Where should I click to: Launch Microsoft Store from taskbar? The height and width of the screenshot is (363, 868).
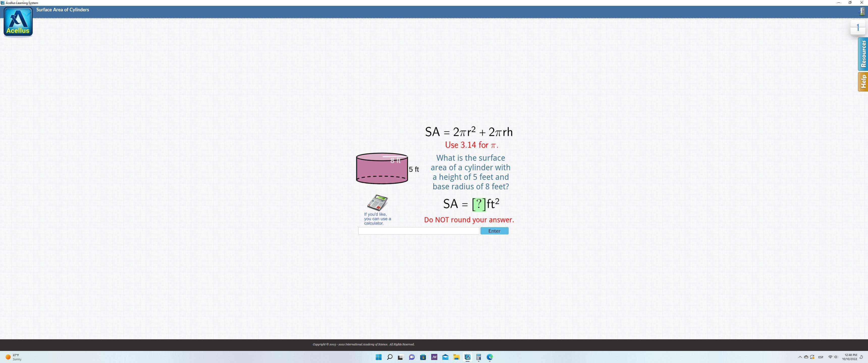click(x=423, y=357)
